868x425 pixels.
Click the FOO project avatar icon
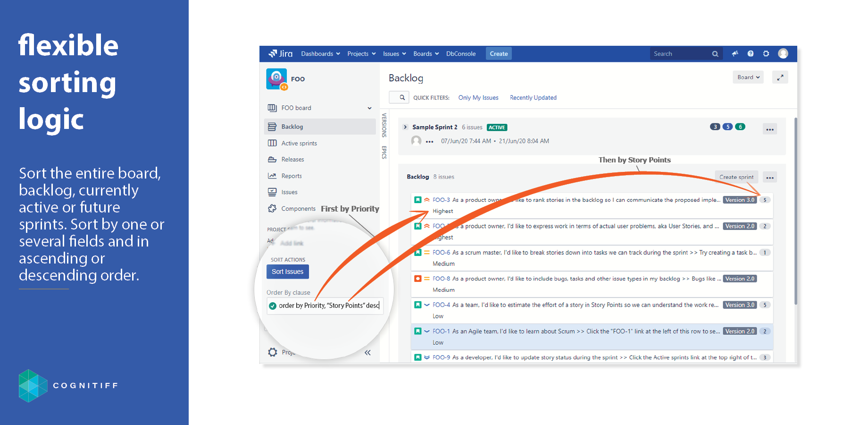[x=276, y=79]
